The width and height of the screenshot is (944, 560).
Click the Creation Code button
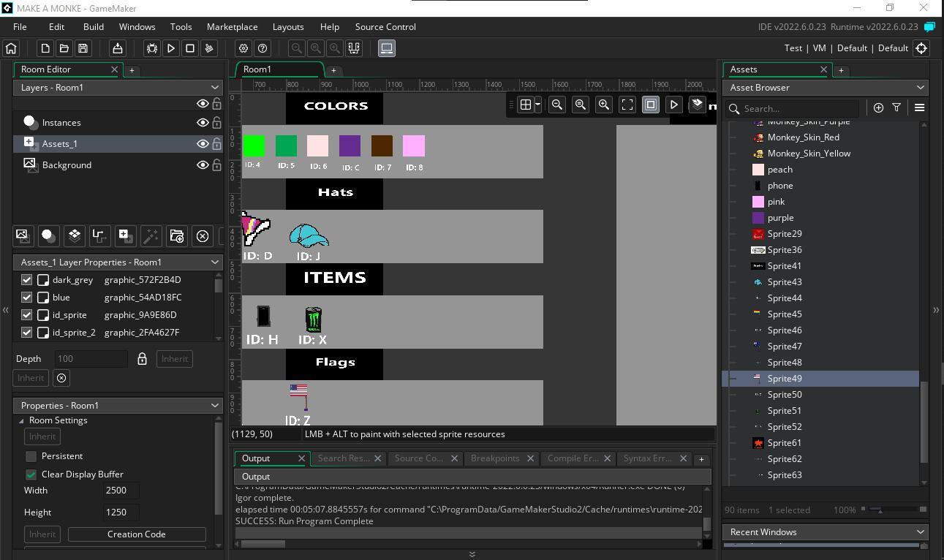(x=136, y=534)
